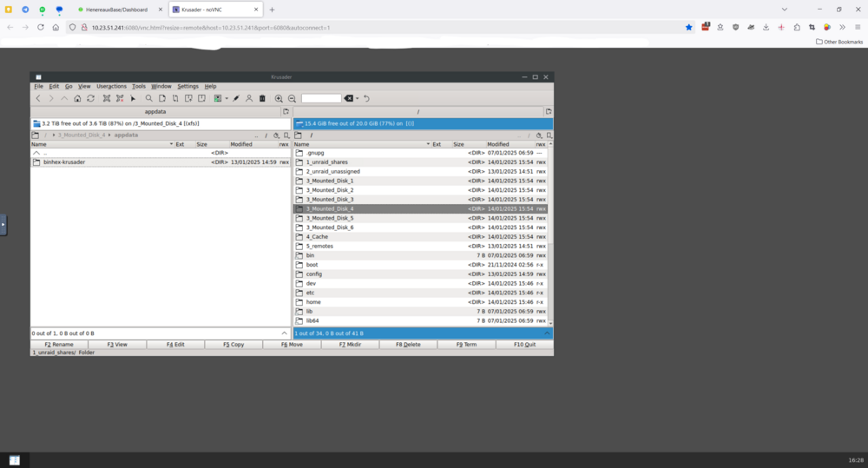This screenshot has height=468, width=868.
Task: Click the F9 Term button
Action: (466, 345)
